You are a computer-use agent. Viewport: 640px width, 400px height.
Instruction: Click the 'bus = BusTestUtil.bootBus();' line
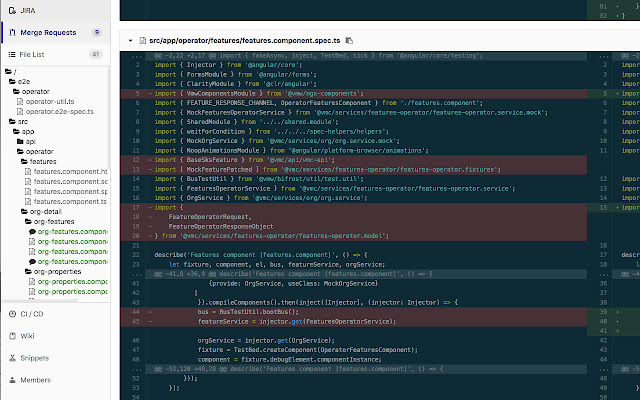pyautogui.click(x=248, y=312)
